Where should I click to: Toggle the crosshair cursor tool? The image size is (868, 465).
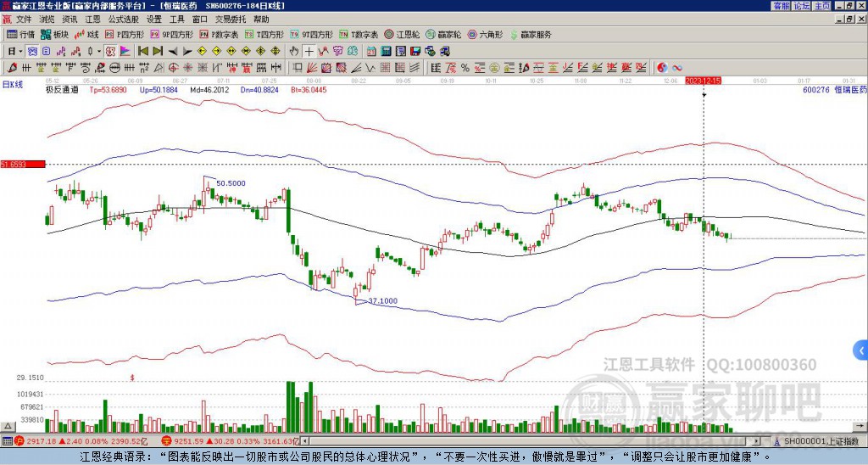309,52
